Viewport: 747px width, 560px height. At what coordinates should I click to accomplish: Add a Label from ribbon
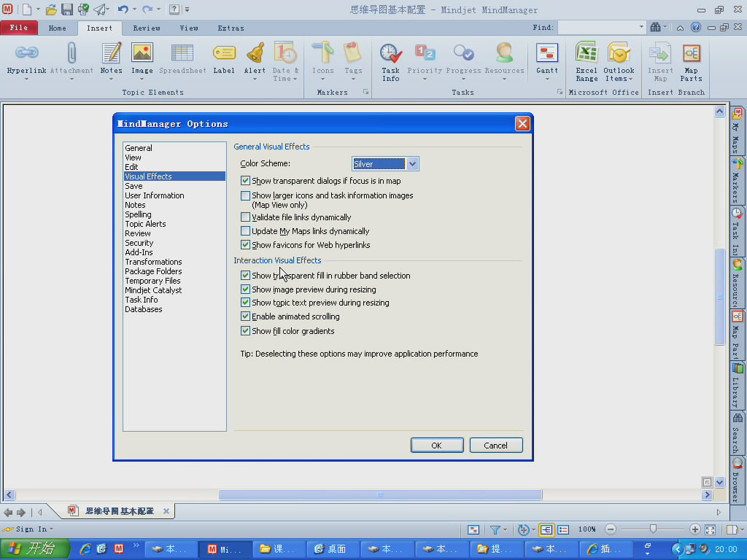224,52
